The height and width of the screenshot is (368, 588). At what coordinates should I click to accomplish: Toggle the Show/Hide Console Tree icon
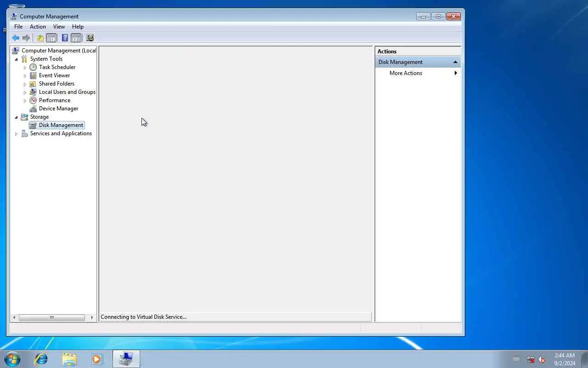point(51,38)
